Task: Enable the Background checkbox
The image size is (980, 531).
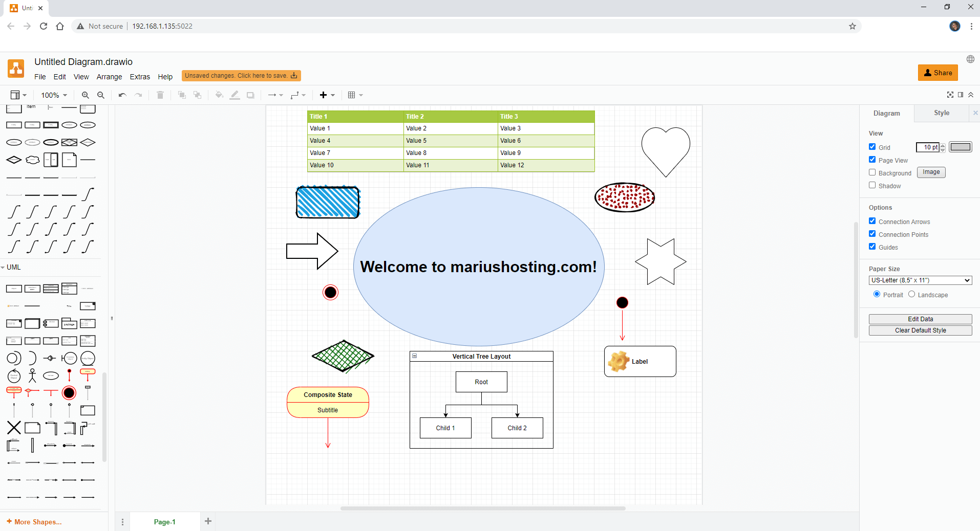Action: click(x=872, y=172)
